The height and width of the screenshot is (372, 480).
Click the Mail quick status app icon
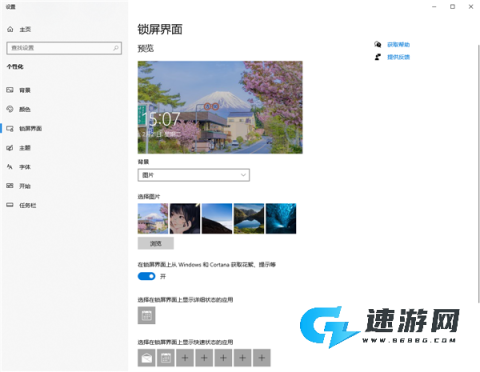147,358
